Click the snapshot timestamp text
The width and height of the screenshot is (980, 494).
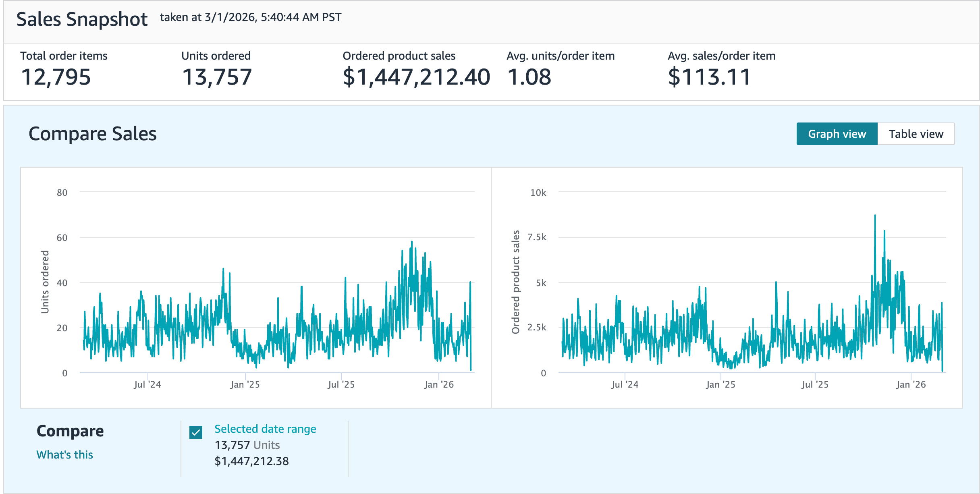[x=250, y=17]
